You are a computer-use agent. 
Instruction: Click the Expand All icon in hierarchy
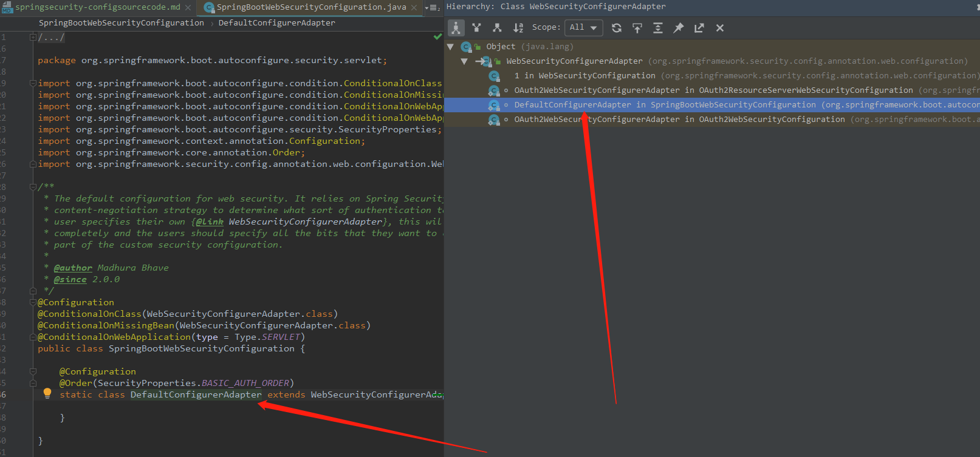coord(658,28)
